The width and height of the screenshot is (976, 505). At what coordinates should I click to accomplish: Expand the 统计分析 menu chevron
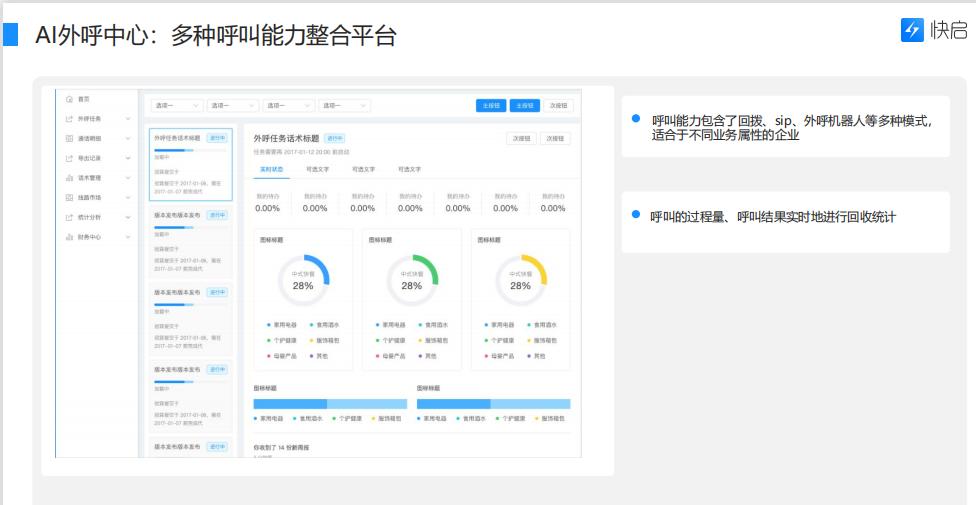coord(128,217)
